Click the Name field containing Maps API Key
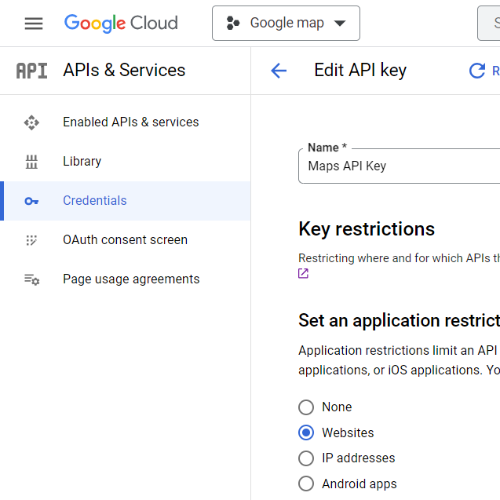This screenshot has width=500, height=500. 399,166
